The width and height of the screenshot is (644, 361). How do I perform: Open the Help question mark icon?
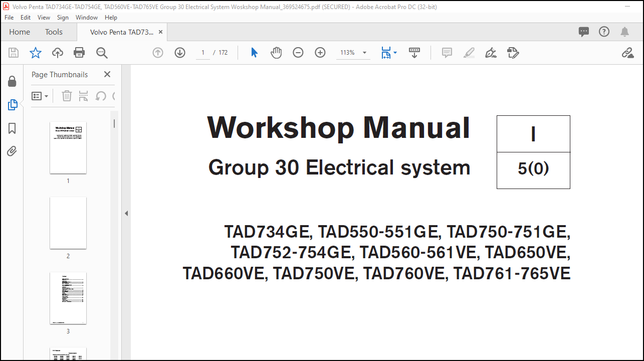coord(604,32)
